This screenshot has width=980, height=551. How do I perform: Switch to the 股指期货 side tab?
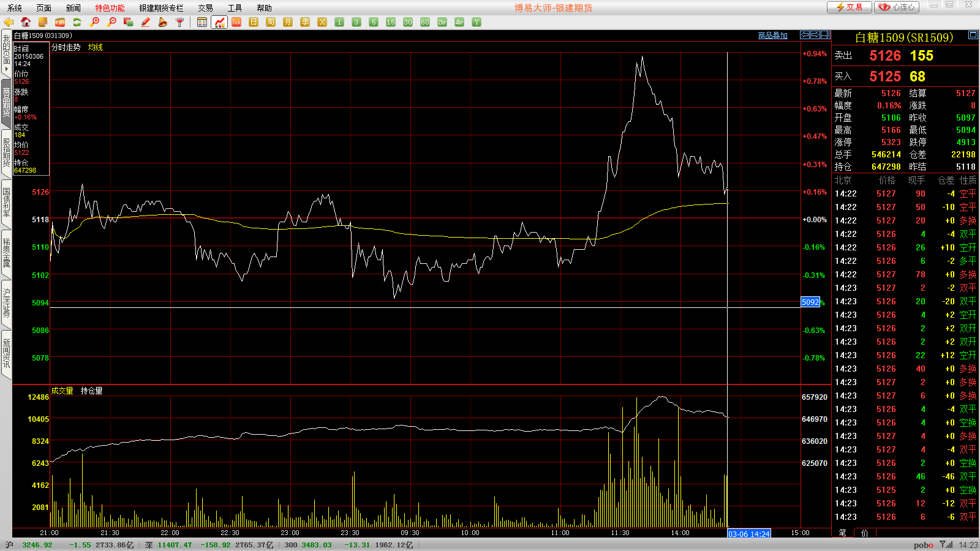pos(6,153)
